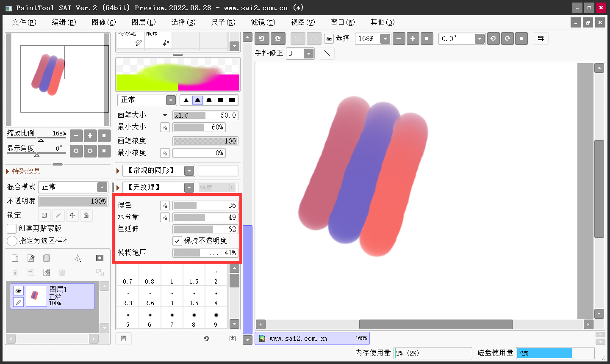Flip the canvas view horizontally
Screen dimensions: 610x364
tap(541, 39)
